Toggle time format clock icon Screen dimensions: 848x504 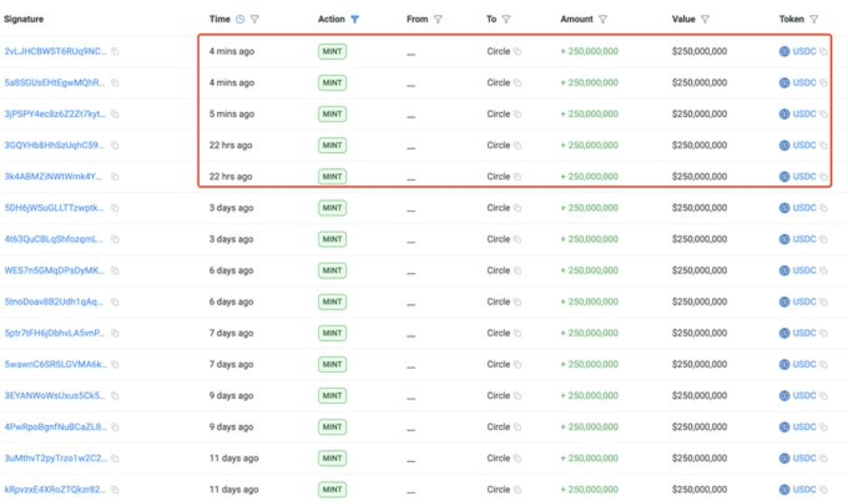[240, 19]
